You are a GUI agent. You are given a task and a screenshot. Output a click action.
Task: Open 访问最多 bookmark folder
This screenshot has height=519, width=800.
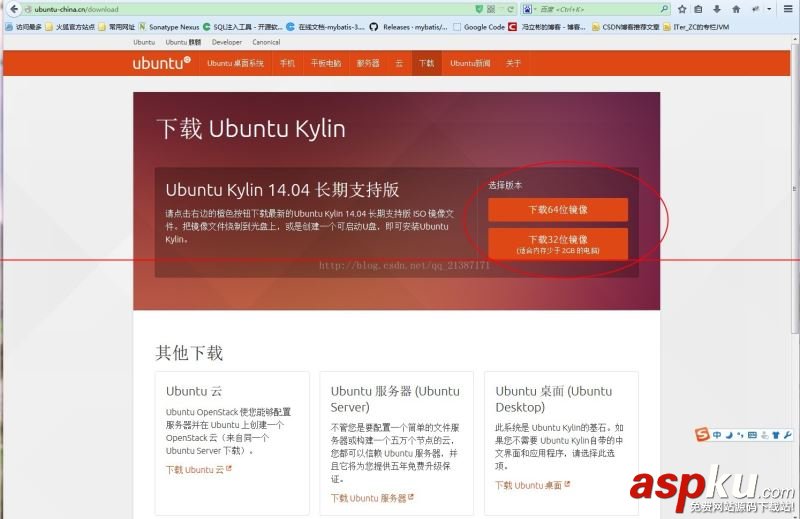coord(23,27)
